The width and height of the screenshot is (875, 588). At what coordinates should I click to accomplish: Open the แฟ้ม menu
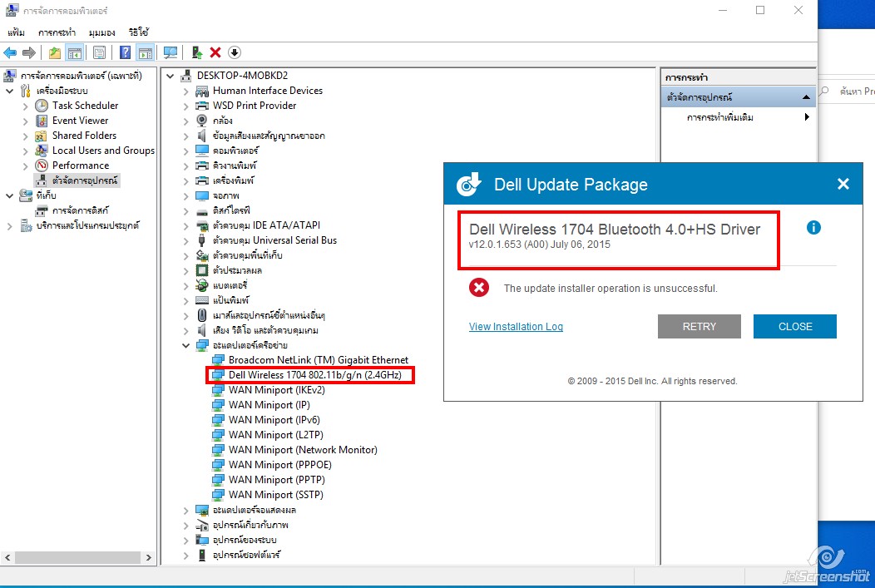click(16, 32)
